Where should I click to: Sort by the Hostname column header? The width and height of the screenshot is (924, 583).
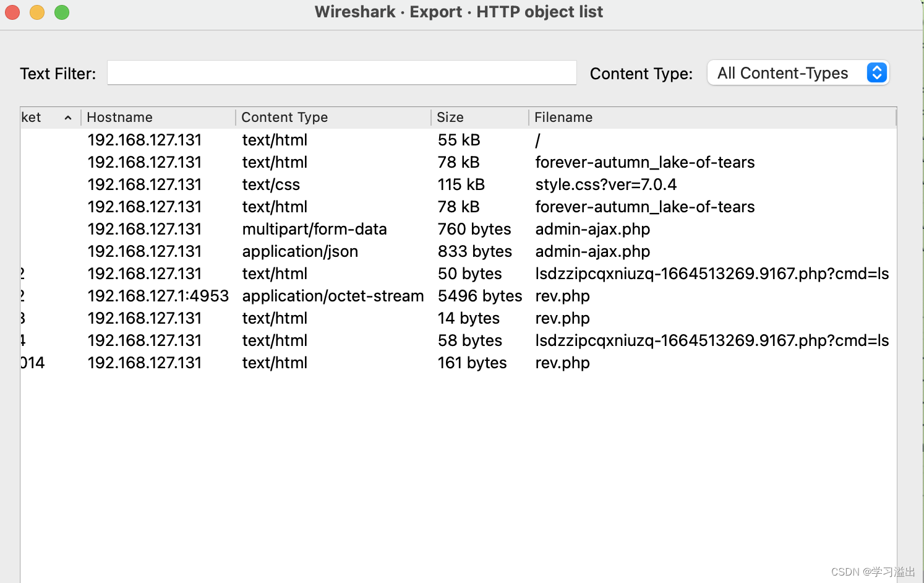pyautogui.click(x=158, y=118)
